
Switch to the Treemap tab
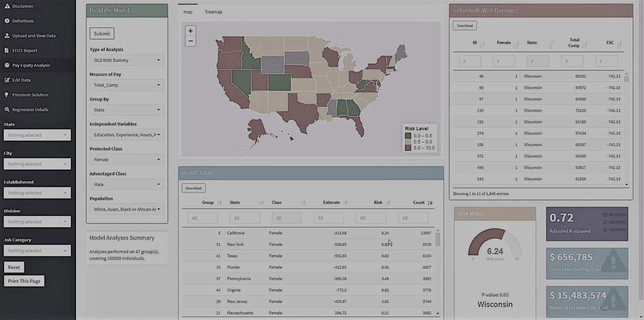pos(213,12)
